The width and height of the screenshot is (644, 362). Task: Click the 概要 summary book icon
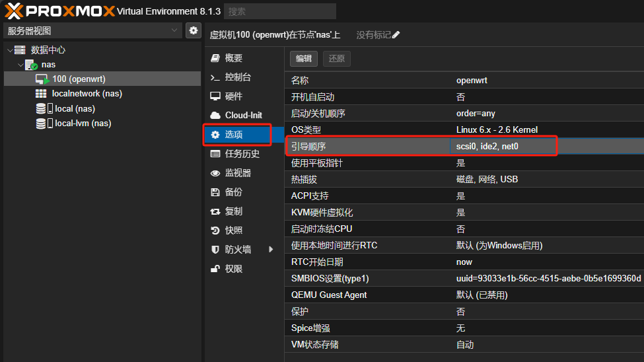[x=215, y=58]
